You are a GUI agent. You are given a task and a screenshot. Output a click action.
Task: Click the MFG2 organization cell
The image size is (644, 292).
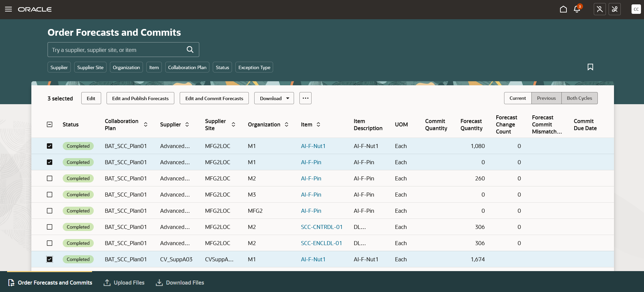(255, 211)
